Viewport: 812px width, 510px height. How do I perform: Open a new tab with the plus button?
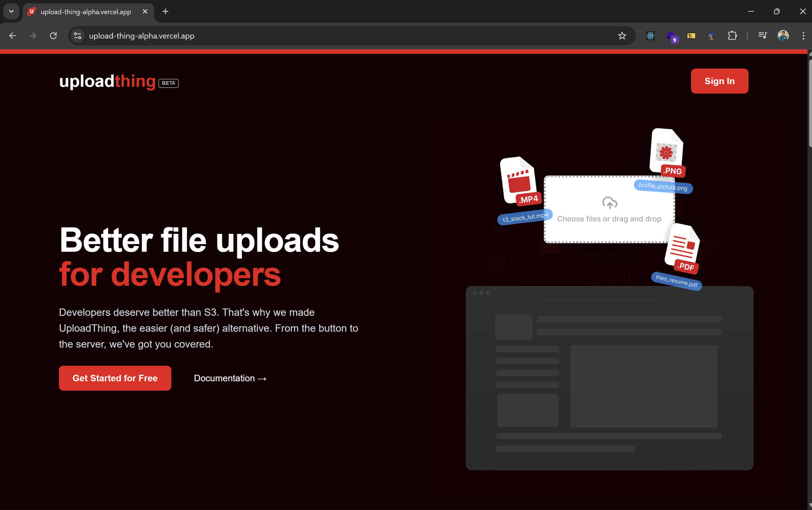pyautogui.click(x=165, y=11)
